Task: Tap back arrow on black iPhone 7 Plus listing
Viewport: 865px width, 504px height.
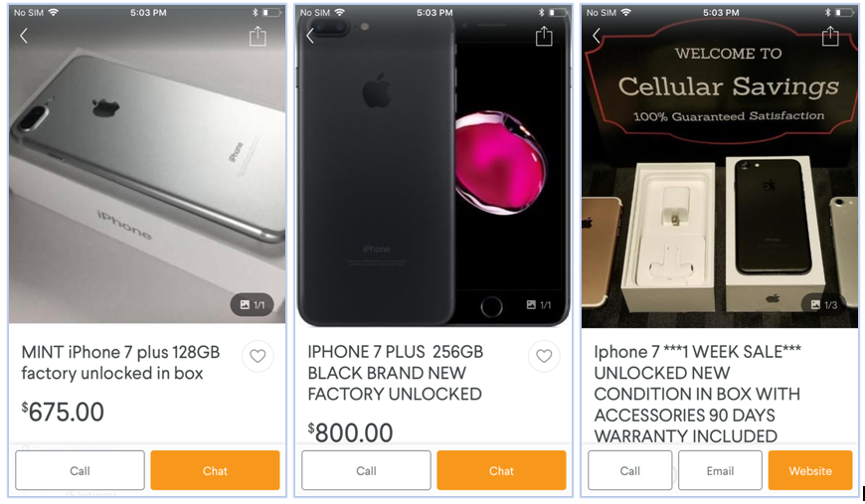Action: (310, 37)
